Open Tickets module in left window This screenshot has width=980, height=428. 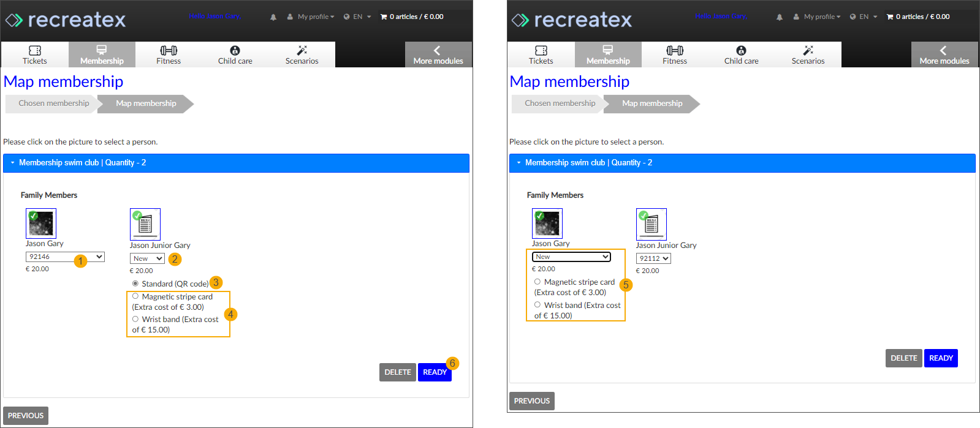[35, 54]
